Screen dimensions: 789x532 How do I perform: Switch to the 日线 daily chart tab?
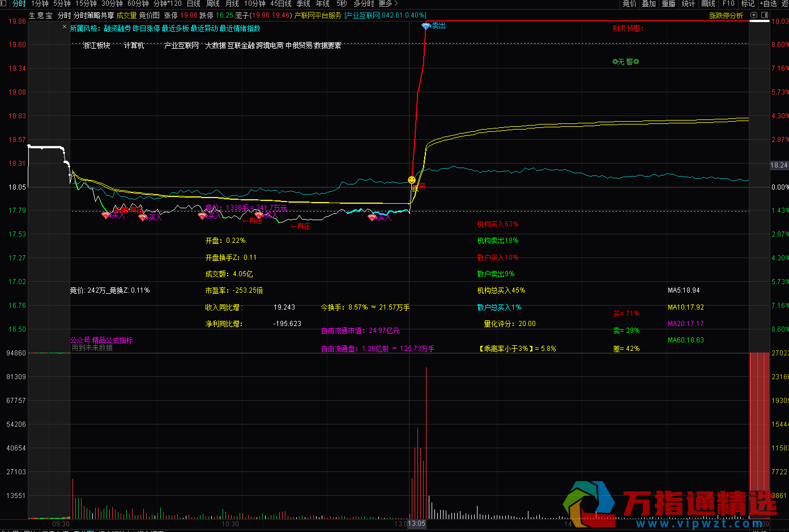(x=194, y=4)
